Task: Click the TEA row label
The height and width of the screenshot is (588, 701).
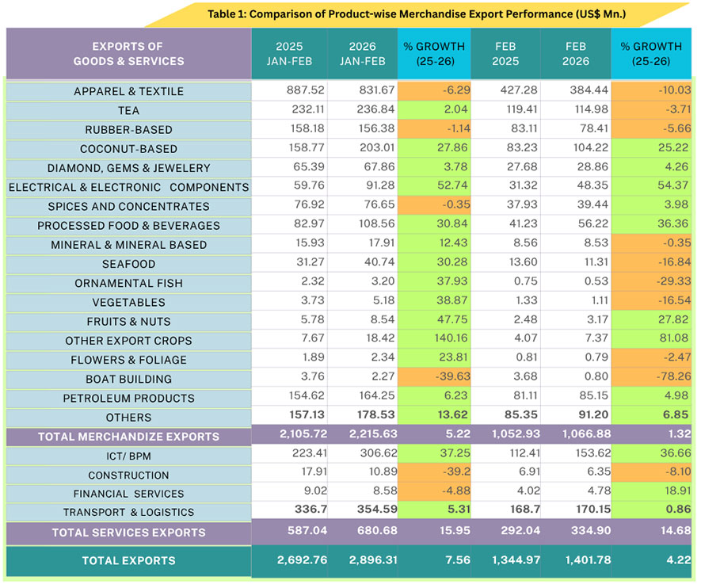Action: click(x=128, y=110)
